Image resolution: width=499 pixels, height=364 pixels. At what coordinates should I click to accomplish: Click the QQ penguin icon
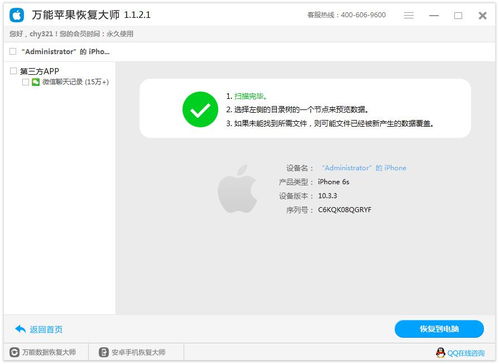point(441,353)
